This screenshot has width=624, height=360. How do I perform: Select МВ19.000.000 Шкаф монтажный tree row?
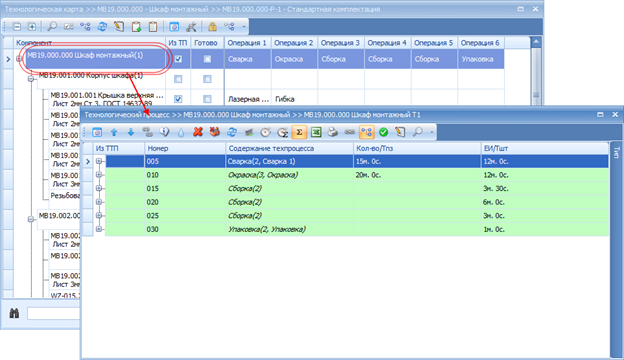pos(96,59)
